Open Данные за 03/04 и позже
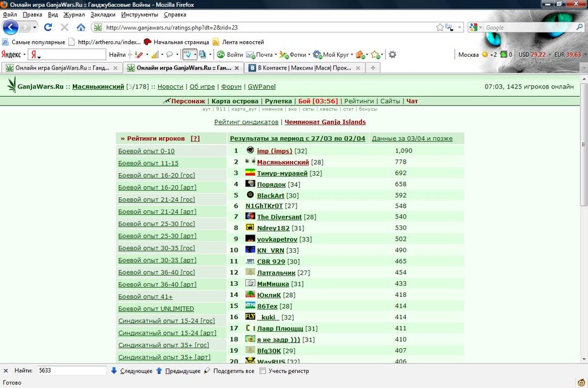Viewport: 588px width, 388px height. click(412, 138)
